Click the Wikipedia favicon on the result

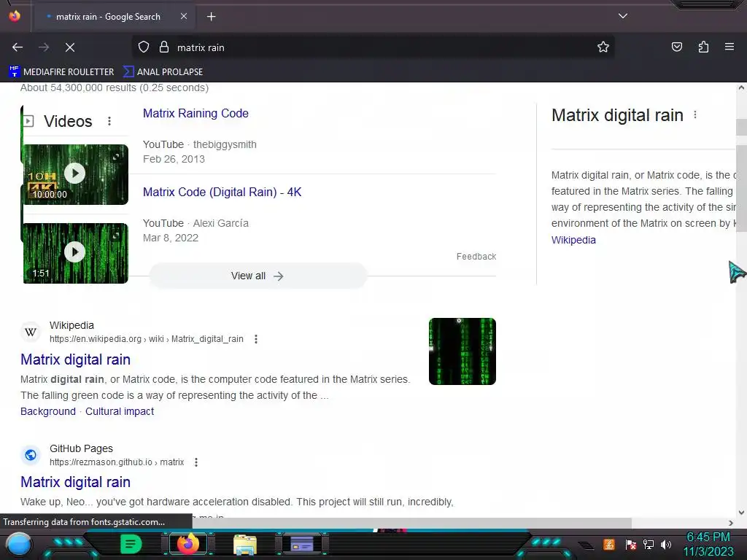point(31,332)
